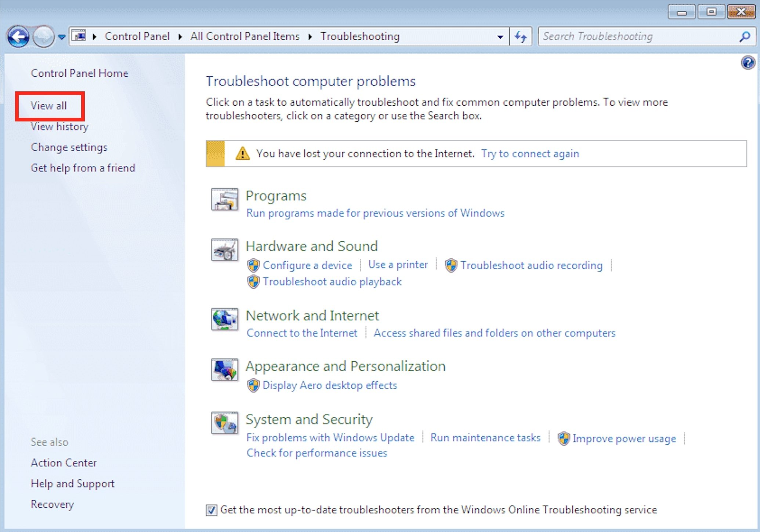Expand the arrow before Troubleshooting breadcrumb
Viewport: 760px width, 532px height.
pyautogui.click(x=310, y=36)
